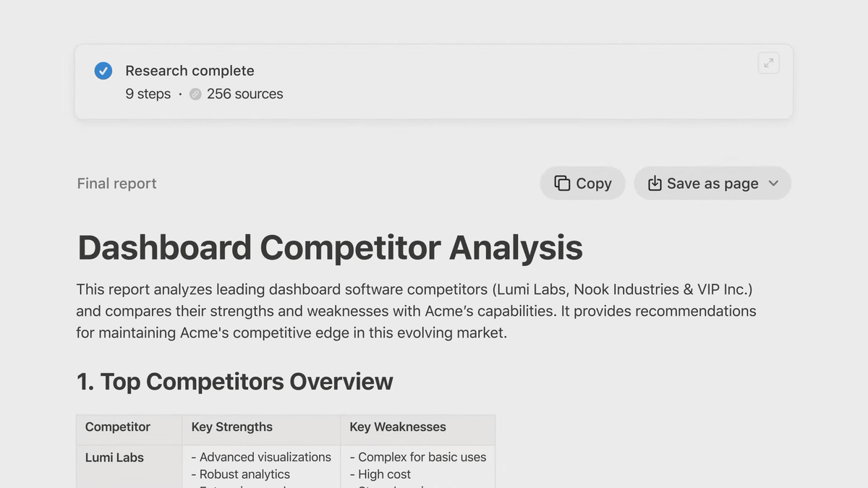868x488 pixels.
Task: Select the Competitor column header
Action: pyautogui.click(x=118, y=427)
